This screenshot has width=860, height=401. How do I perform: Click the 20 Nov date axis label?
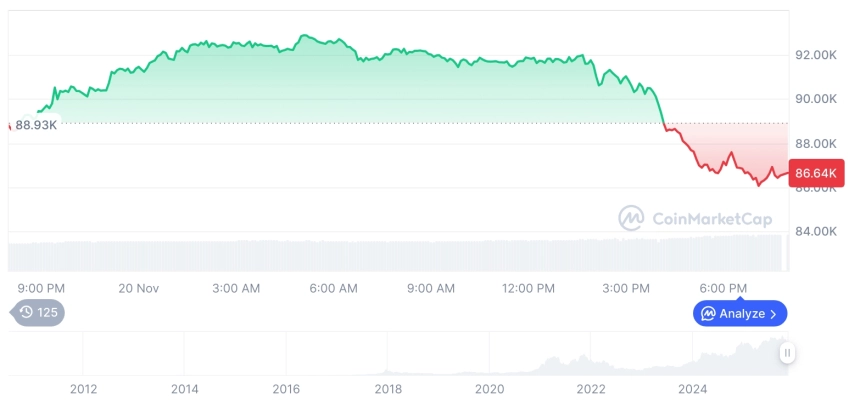point(139,289)
